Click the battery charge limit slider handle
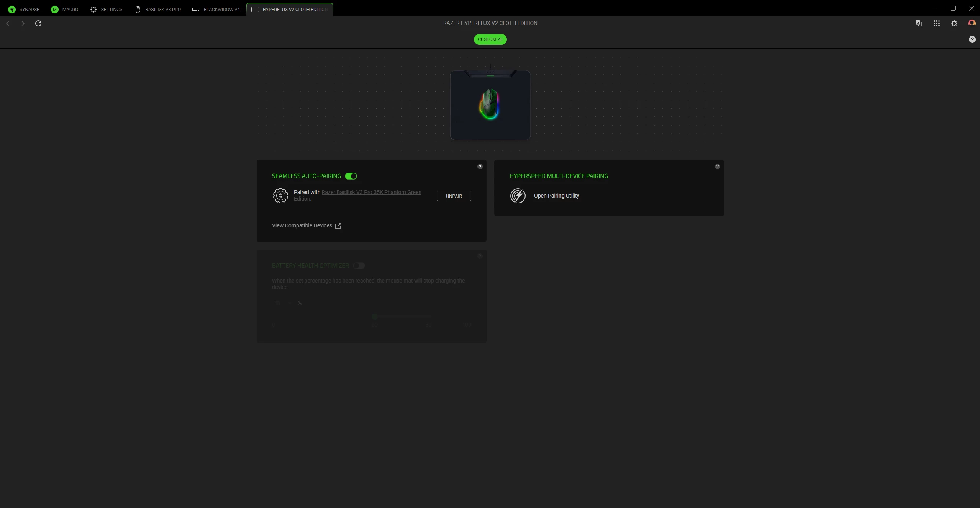 tap(375, 317)
